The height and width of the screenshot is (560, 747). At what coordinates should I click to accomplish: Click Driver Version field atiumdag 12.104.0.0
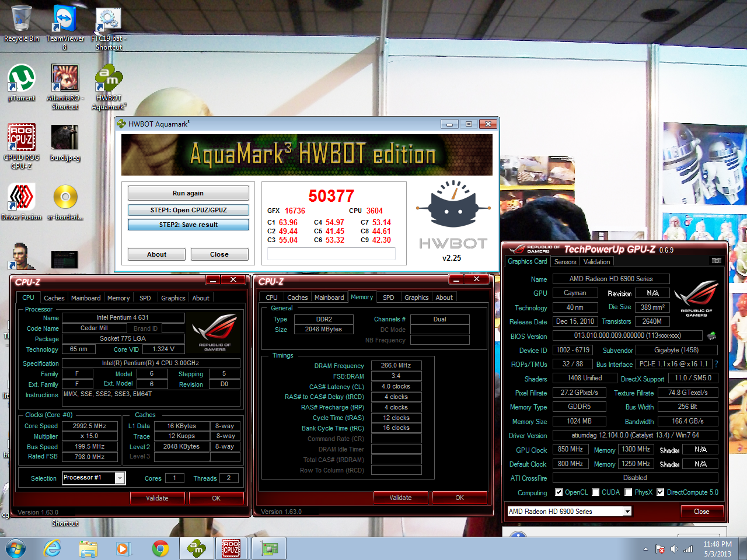[635, 435]
